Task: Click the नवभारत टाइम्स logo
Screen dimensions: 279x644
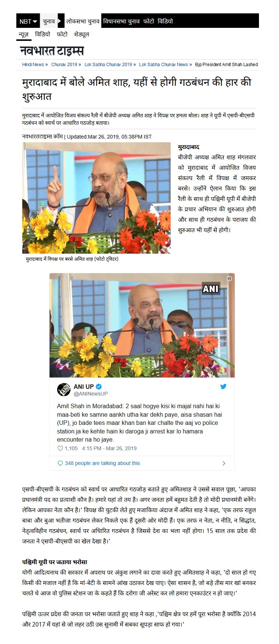Action: pyautogui.click(x=52, y=51)
